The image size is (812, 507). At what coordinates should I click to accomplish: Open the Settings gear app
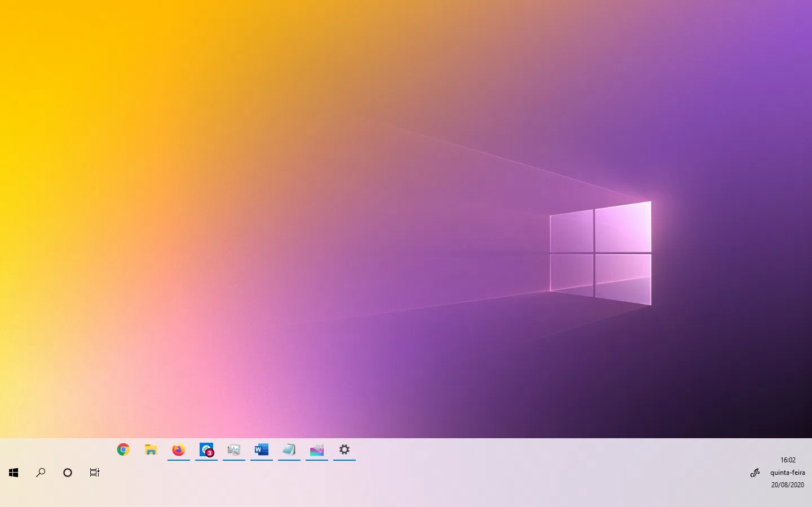pos(345,449)
